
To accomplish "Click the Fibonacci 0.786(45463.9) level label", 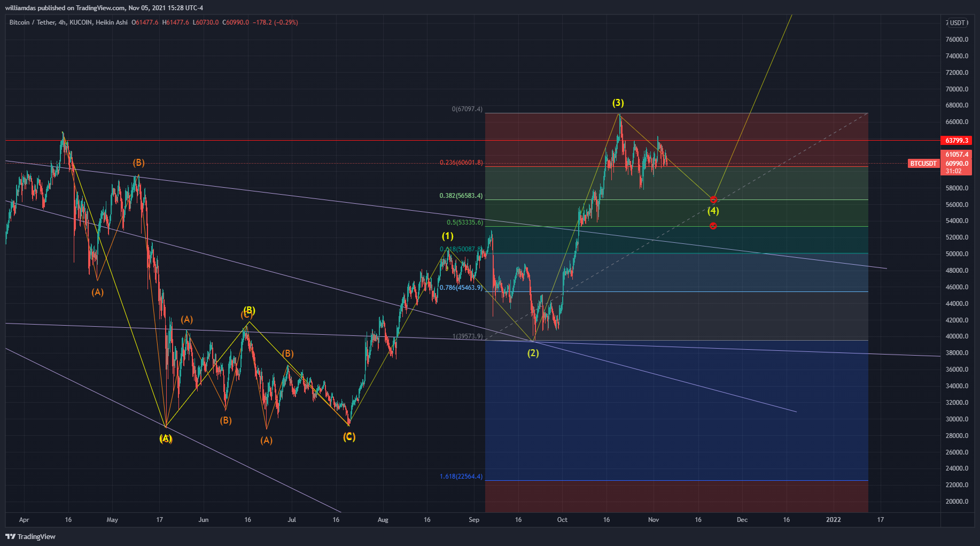I will [461, 288].
